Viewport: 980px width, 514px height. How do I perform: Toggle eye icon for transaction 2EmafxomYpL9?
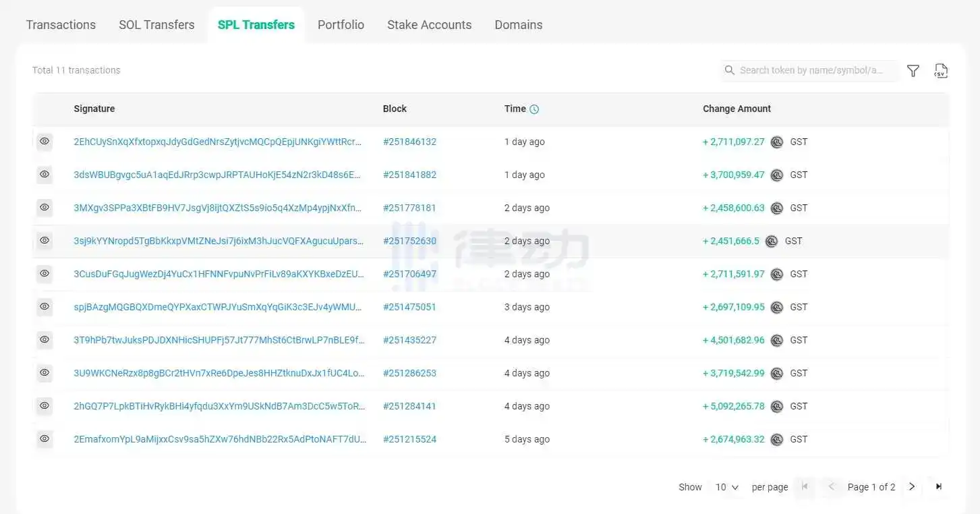pos(45,439)
